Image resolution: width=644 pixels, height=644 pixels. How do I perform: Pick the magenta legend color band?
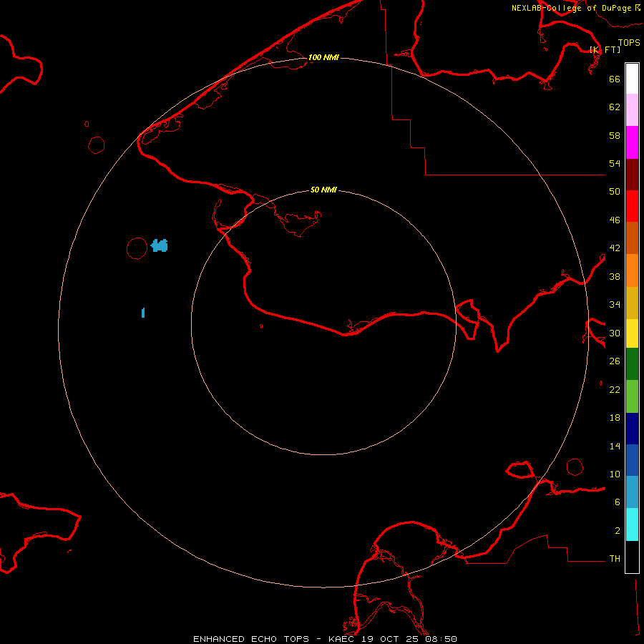click(x=632, y=142)
